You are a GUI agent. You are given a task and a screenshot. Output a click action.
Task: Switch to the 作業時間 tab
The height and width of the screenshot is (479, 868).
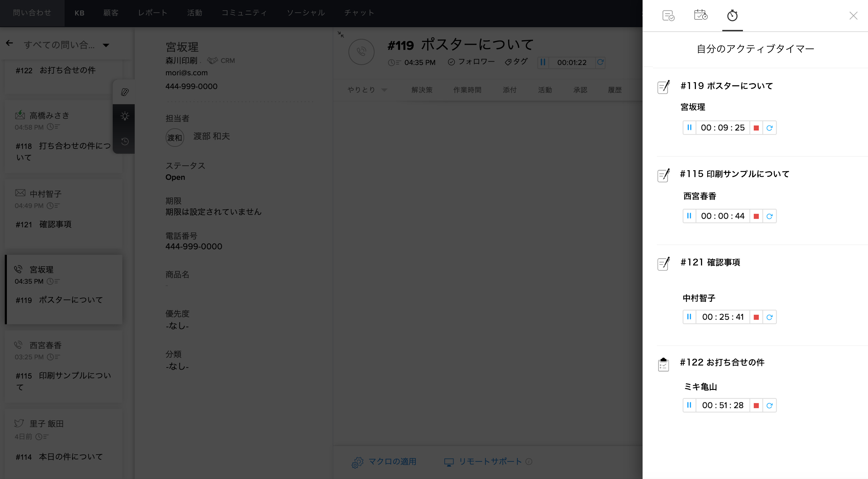467,90
